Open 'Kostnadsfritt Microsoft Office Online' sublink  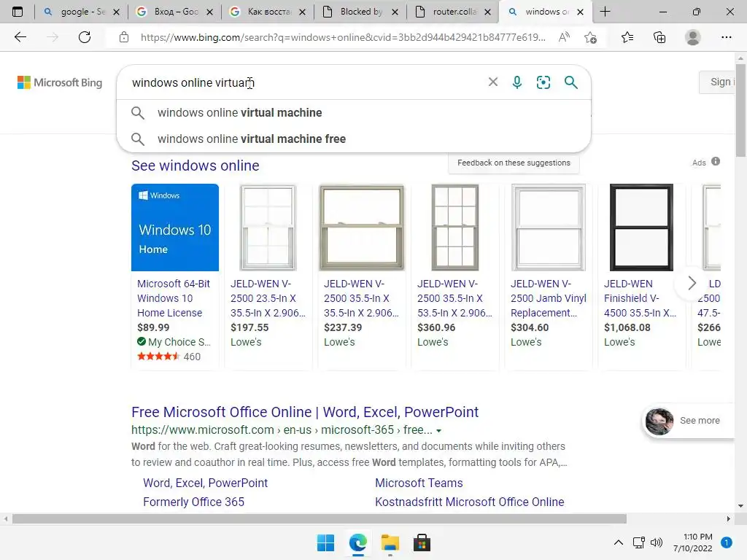469,502
